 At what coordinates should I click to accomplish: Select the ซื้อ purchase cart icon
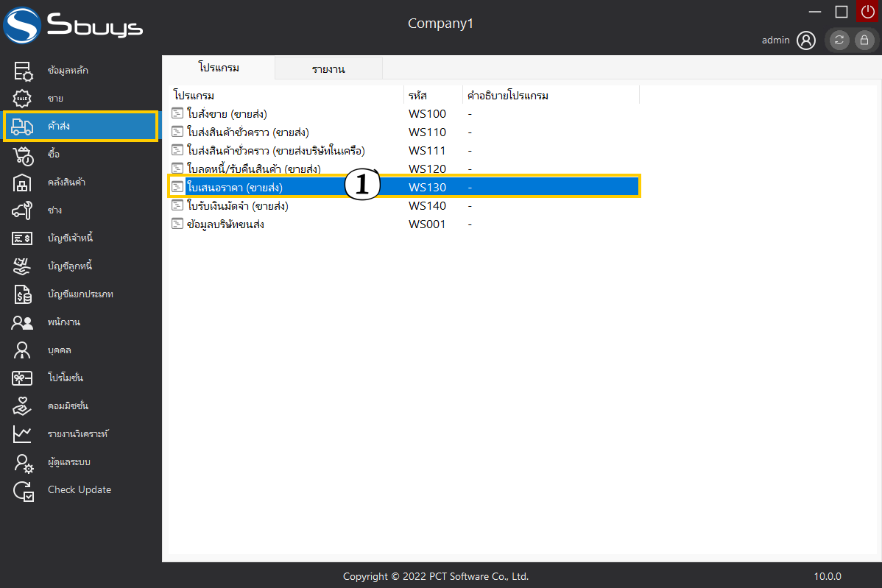click(x=23, y=155)
